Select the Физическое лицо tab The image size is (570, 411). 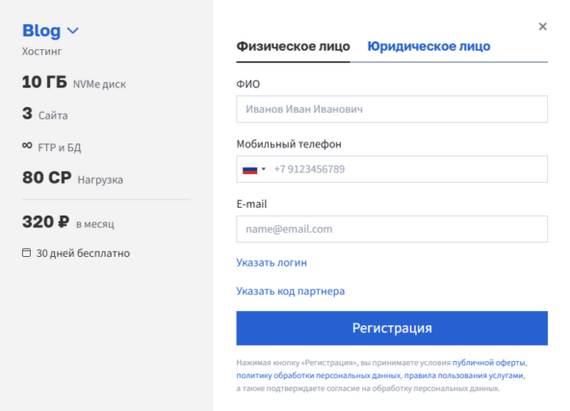[293, 47]
